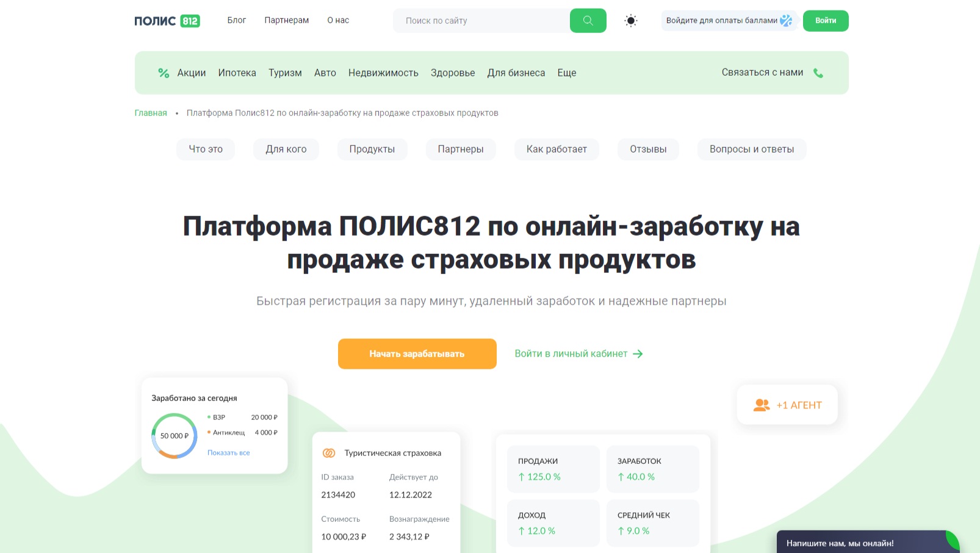Jump to the Как работает section
Image resolution: width=980 pixels, height=553 pixels.
(557, 149)
